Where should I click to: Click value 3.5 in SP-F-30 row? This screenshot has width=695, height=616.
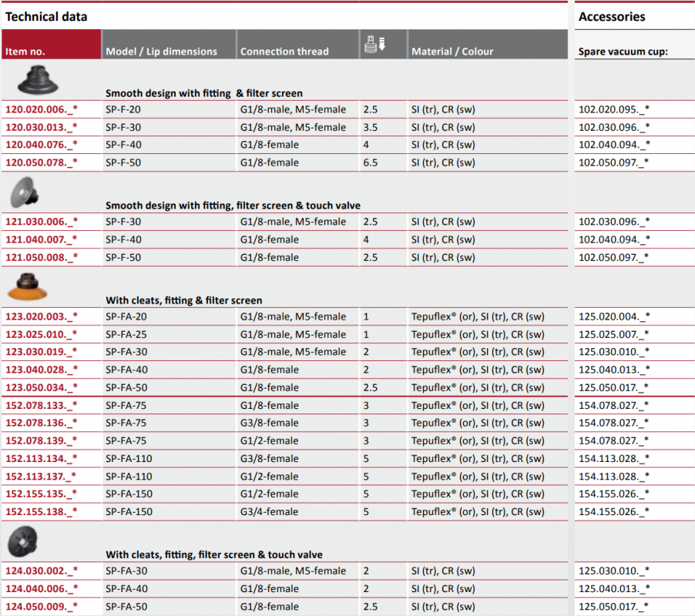click(371, 127)
